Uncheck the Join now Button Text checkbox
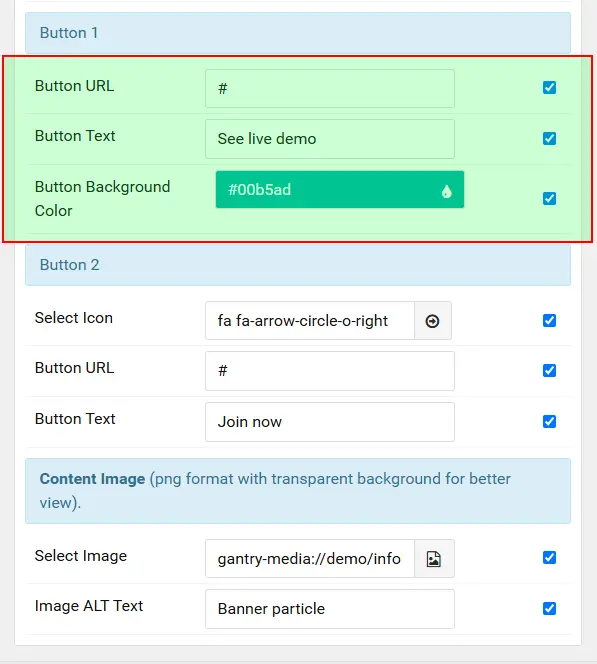 coord(549,421)
